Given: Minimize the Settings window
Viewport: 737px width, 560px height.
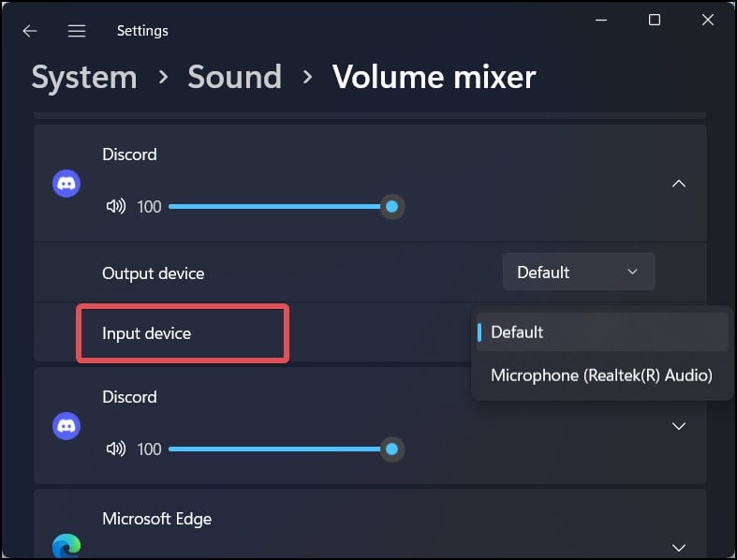Looking at the screenshot, I should click(601, 21).
